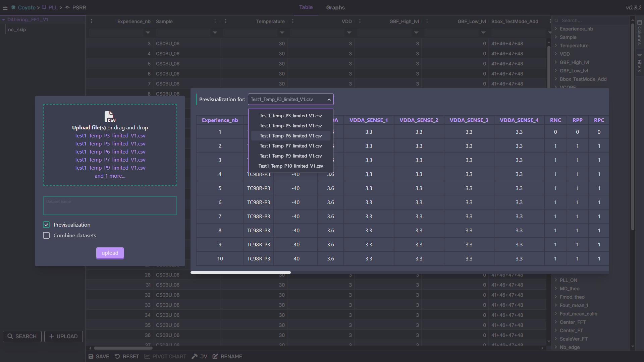Image resolution: width=644 pixels, height=362 pixels.
Task: Select Test1_Temp_P7_limited_V1.csv dropdown option
Action: coord(291,146)
